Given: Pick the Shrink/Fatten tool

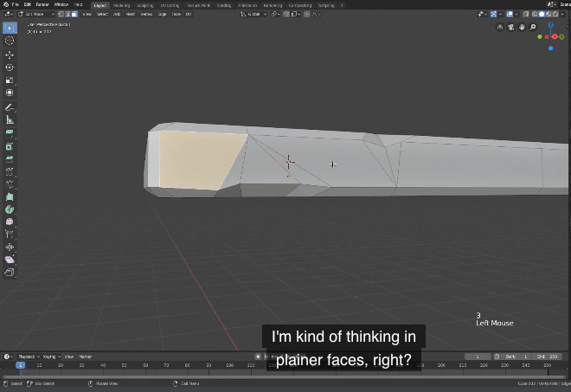Looking at the screenshot, I should pos(10,247).
